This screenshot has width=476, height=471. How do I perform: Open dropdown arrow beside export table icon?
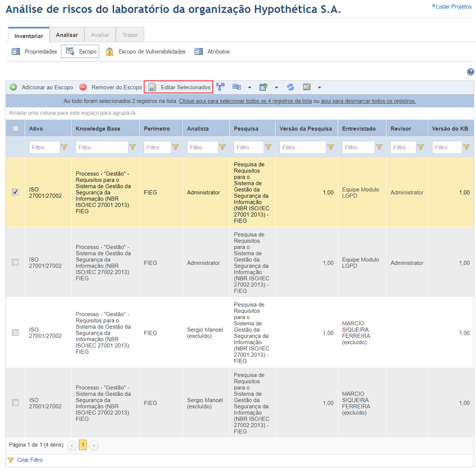(276, 88)
